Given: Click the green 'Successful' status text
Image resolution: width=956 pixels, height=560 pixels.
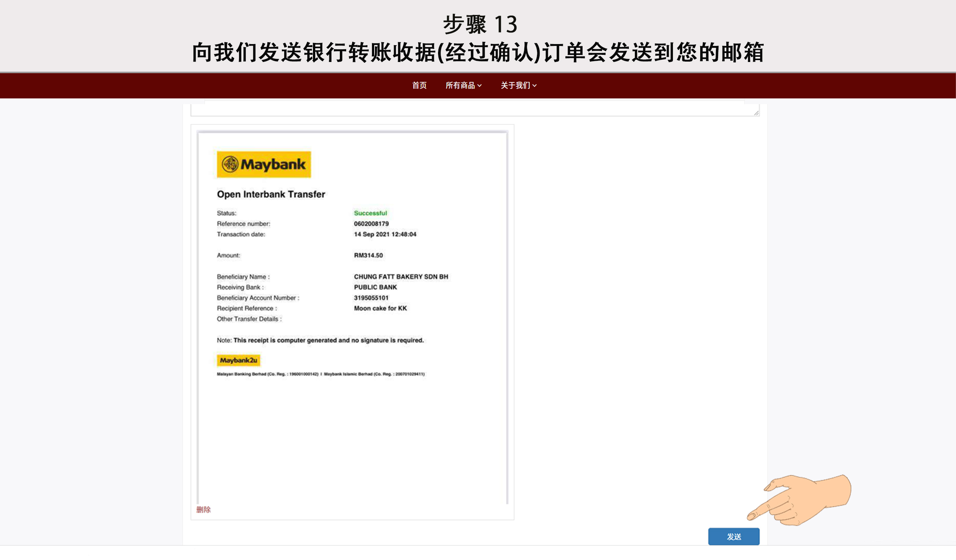Looking at the screenshot, I should click(x=370, y=213).
